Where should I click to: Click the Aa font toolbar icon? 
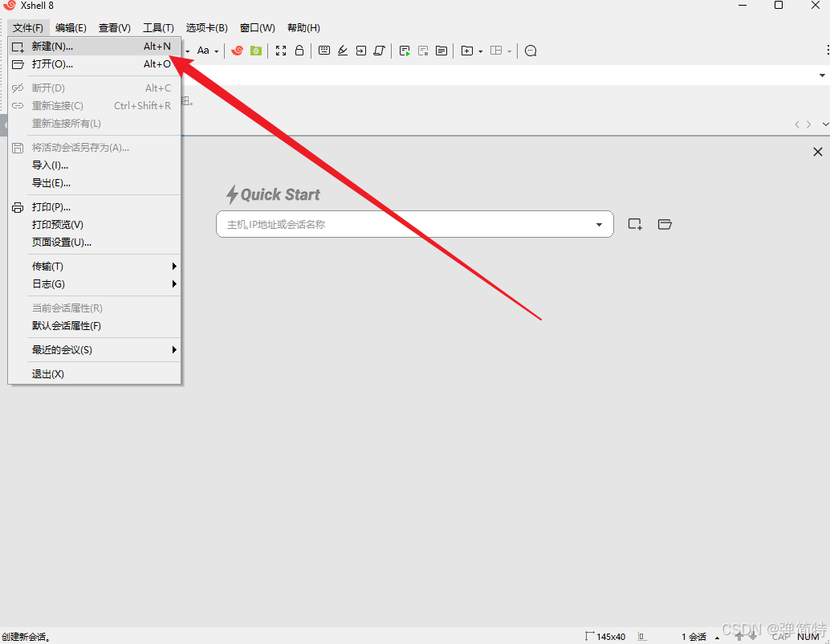click(x=203, y=51)
